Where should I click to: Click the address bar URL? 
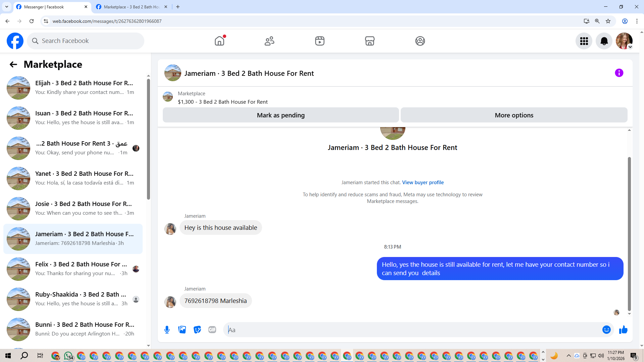coord(107,21)
